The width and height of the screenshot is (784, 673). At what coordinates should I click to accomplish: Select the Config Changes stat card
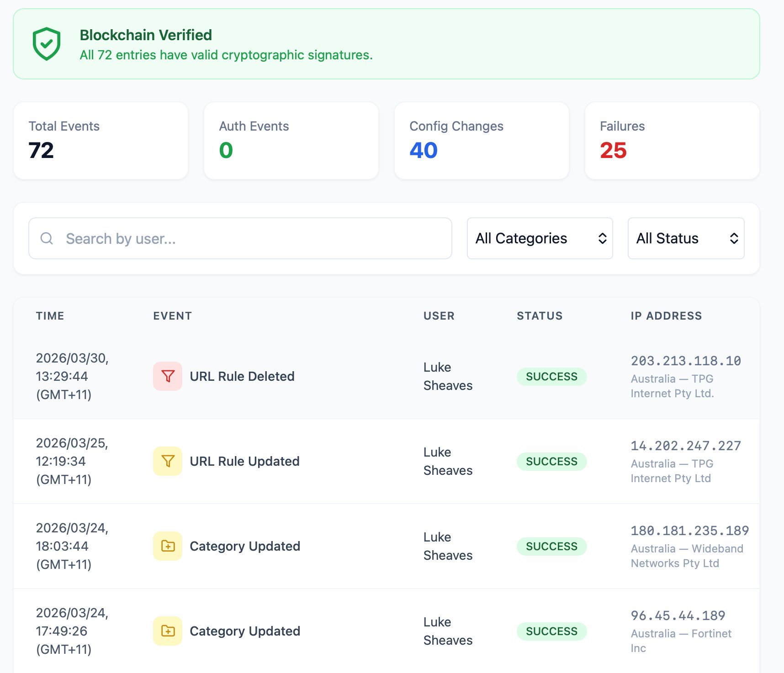[481, 141]
